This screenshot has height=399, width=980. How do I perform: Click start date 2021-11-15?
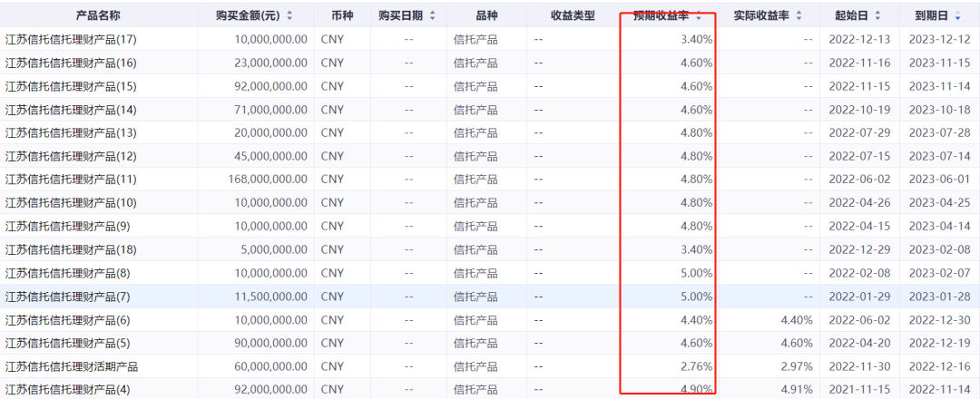(x=859, y=390)
